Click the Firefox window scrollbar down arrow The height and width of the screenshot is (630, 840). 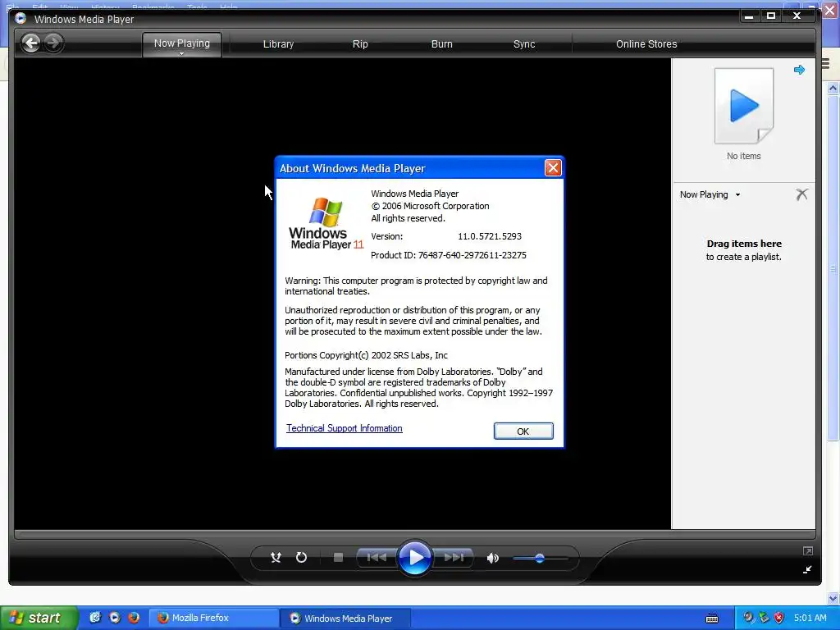click(x=833, y=598)
